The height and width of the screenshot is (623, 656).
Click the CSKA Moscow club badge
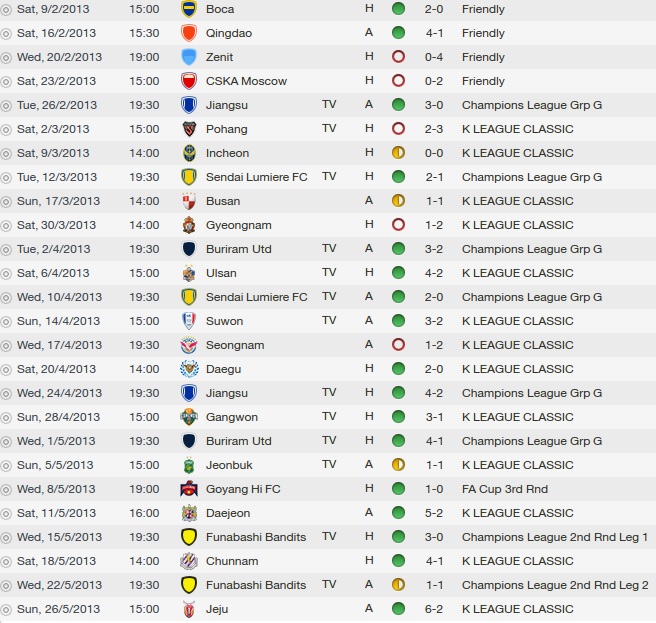[188, 81]
